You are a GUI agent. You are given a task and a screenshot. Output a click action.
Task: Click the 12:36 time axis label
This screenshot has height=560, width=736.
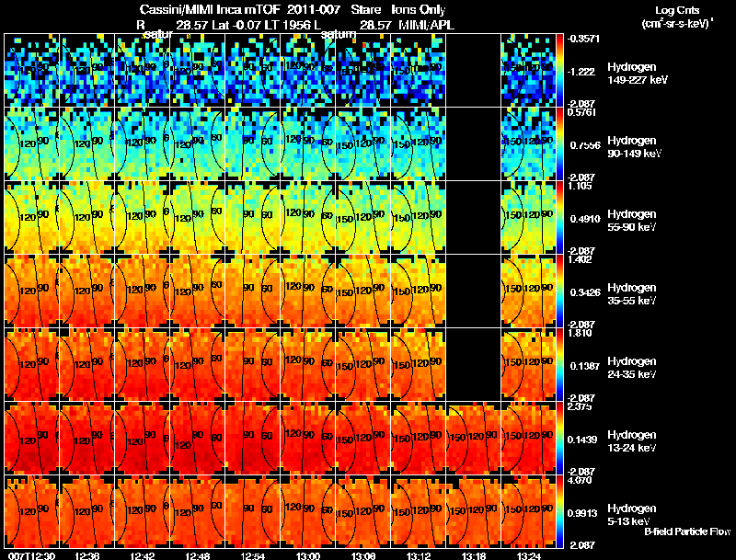[x=86, y=555]
